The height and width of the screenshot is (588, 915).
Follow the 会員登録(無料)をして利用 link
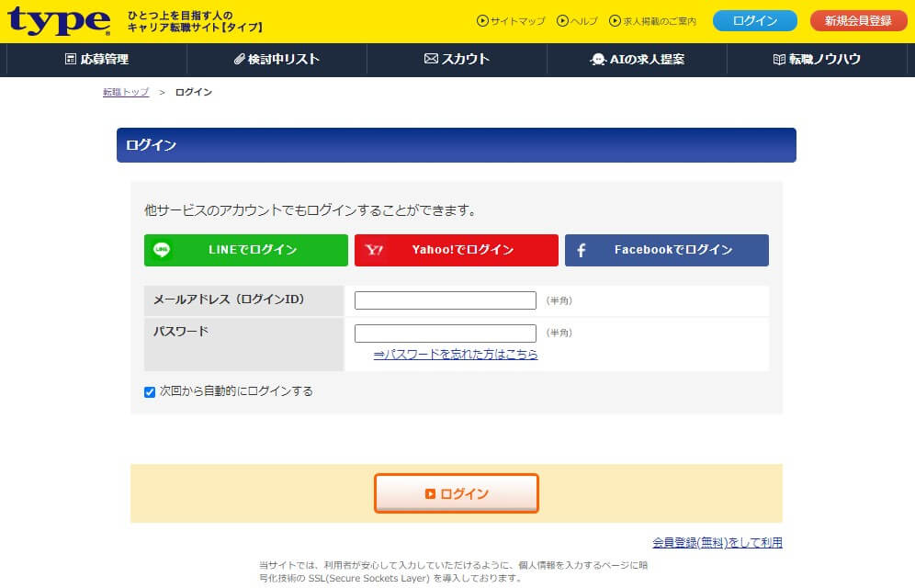717,543
